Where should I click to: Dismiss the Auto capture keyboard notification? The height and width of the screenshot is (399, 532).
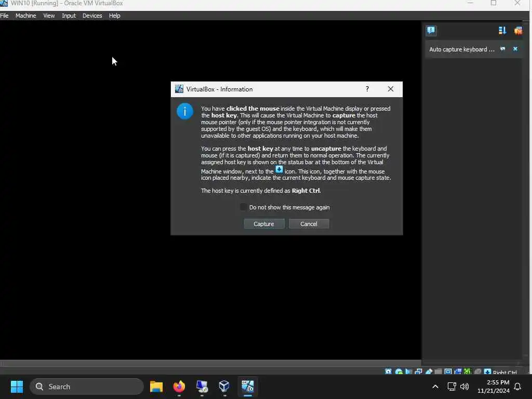(x=515, y=49)
